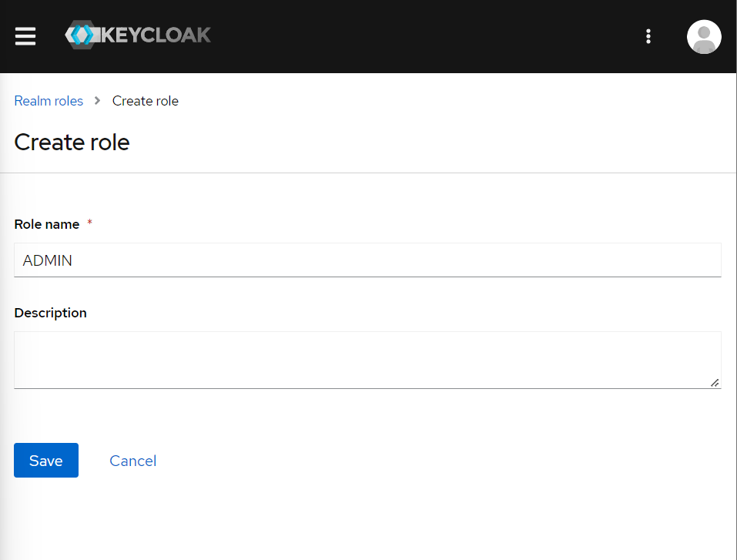The height and width of the screenshot is (560, 737).
Task: Select the ADMIN text in the name field
Action: [48, 260]
